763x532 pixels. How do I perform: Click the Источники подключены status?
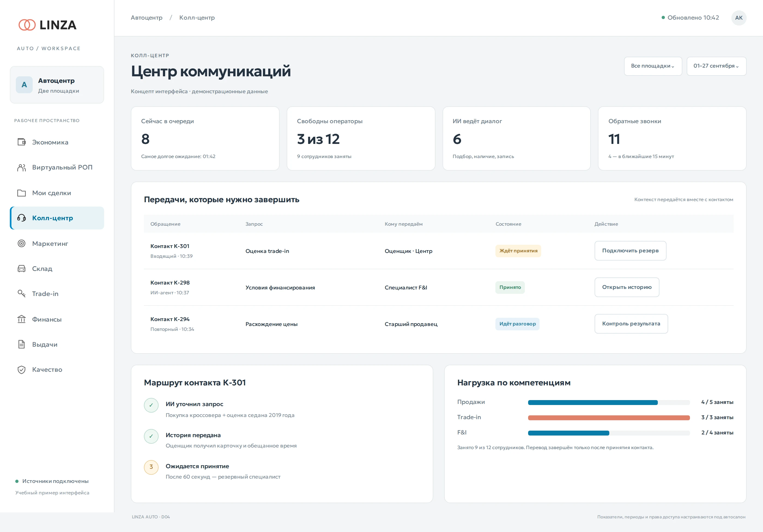52,481
